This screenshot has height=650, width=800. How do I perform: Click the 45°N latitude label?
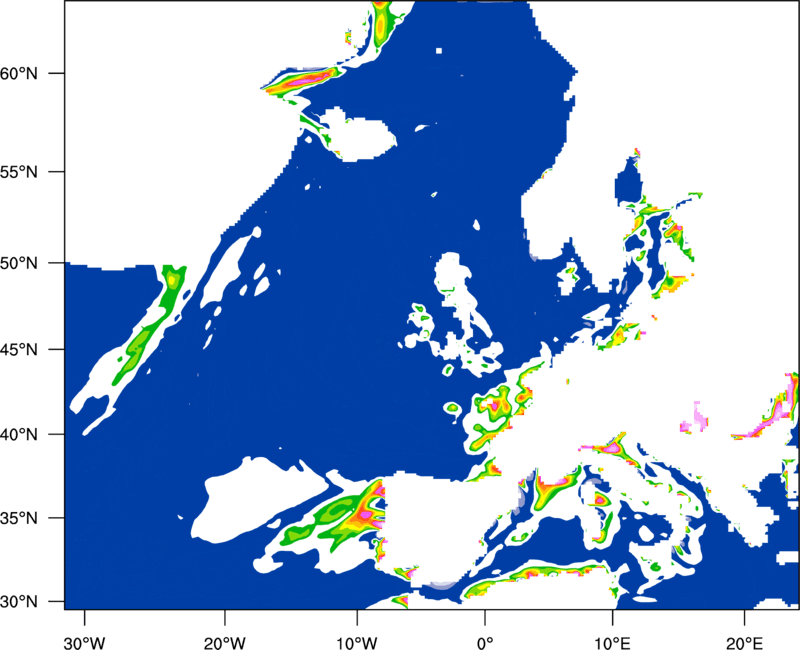[x=19, y=349]
